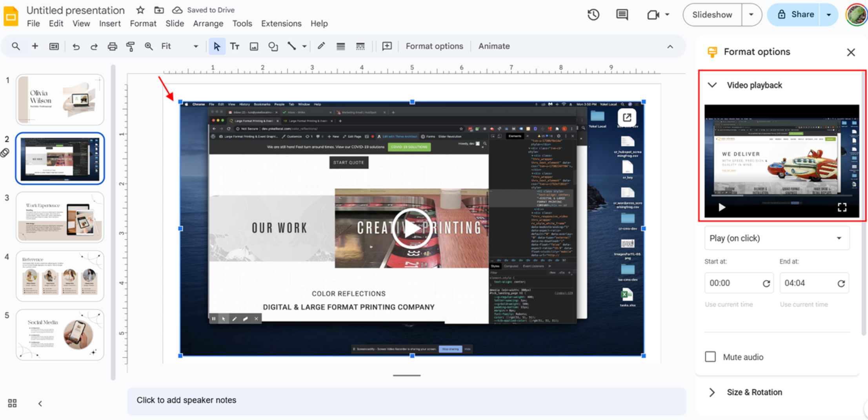This screenshot has width=868, height=420.
Task: Change the border weight
Action: tap(340, 47)
